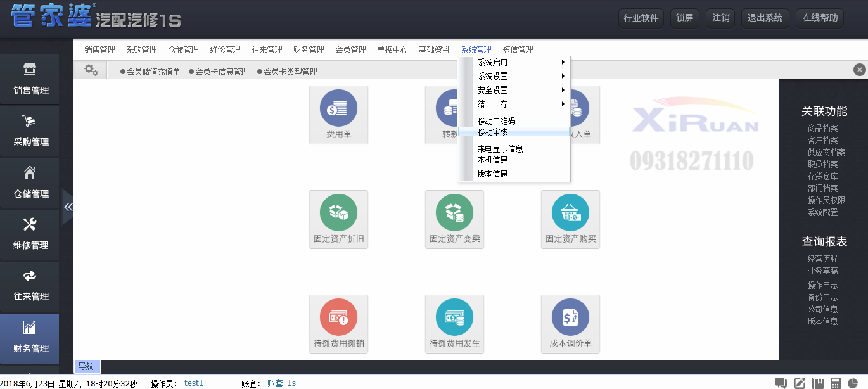Open the 财务管理 menu bar item
Viewport: 868px width, 389px height.
pyautogui.click(x=309, y=49)
